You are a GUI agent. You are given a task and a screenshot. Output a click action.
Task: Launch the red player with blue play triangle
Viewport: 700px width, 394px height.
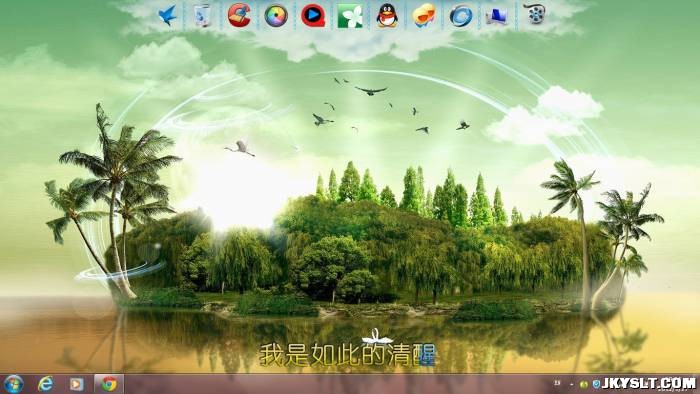[x=312, y=16]
